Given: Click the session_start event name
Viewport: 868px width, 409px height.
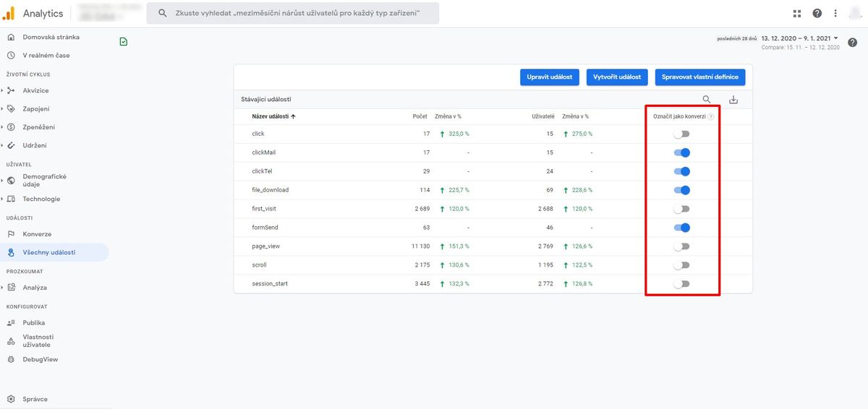Looking at the screenshot, I should 270,284.
